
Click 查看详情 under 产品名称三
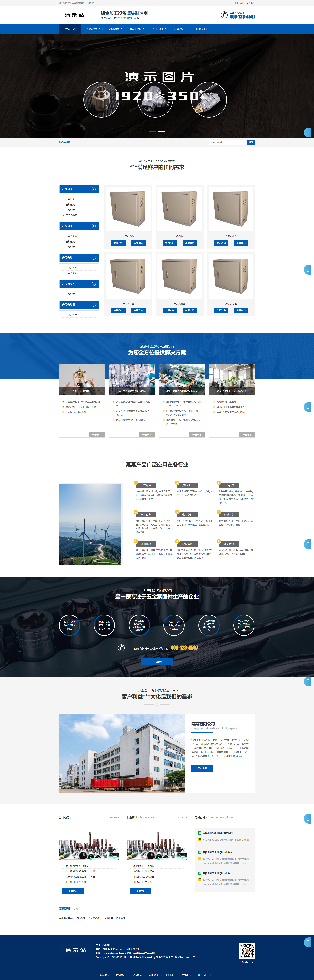tap(241, 311)
